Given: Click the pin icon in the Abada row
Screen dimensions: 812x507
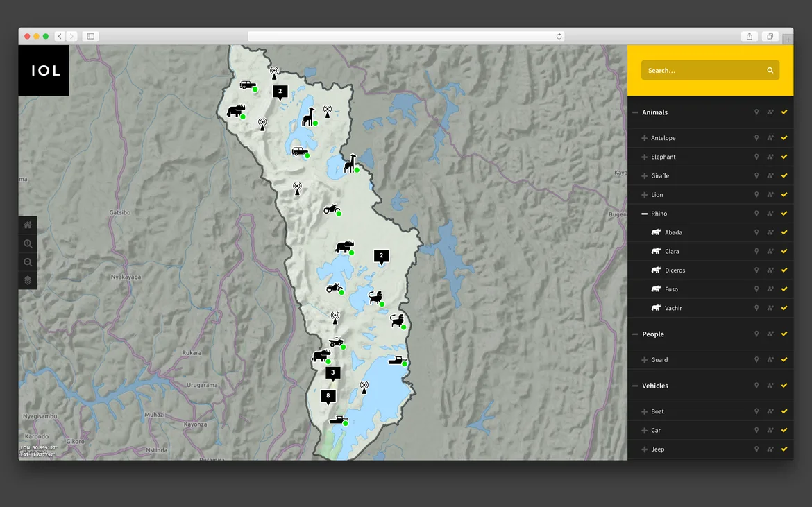Looking at the screenshot, I should tap(756, 232).
